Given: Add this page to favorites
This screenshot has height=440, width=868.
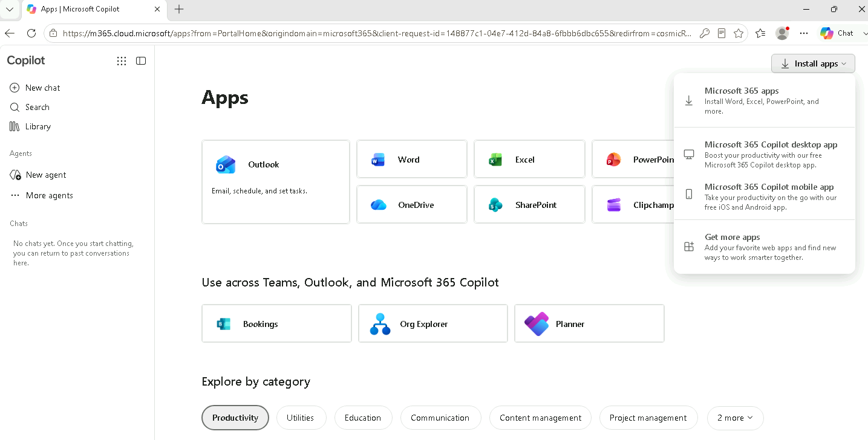Looking at the screenshot, I should point(739,33).
